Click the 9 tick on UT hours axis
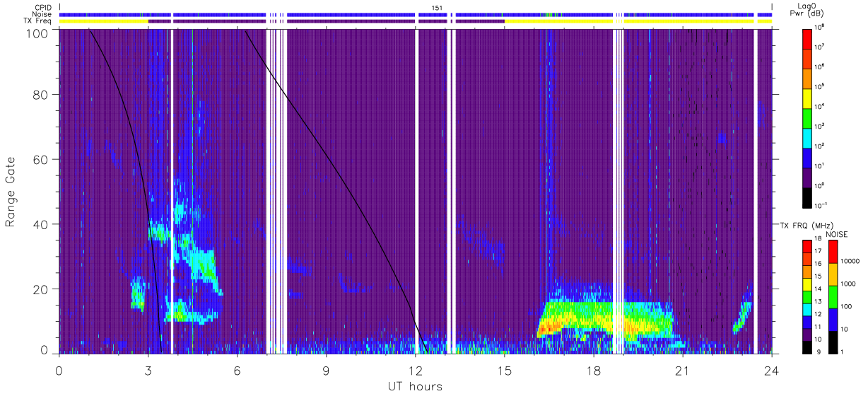Screen dimensions: 868x401 326,370
